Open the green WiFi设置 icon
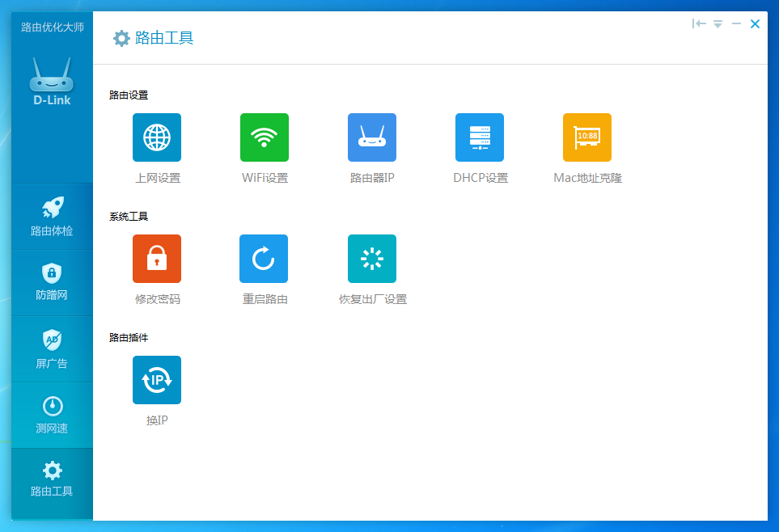Screen dimensions: 779x532 click(x=265, y=137)
